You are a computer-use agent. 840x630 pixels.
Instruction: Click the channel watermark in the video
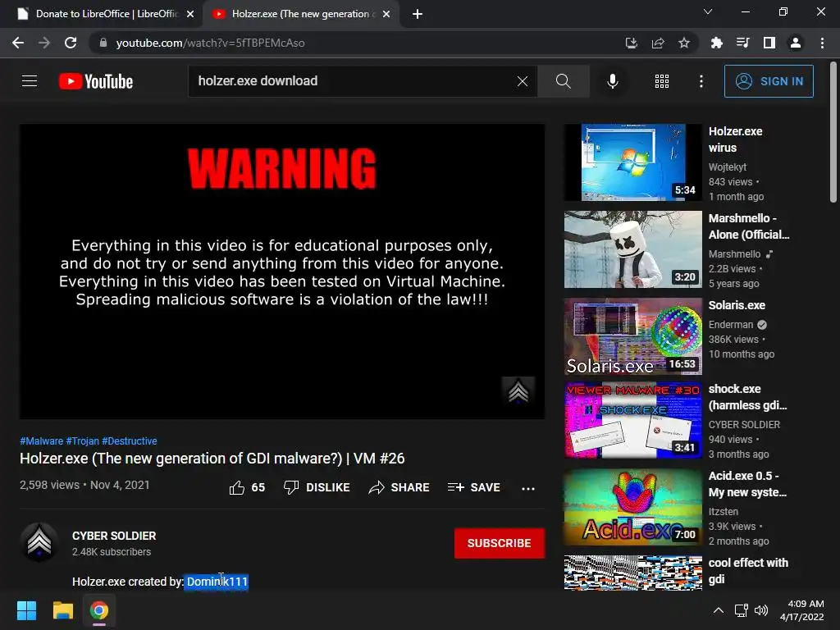(518, 391)
